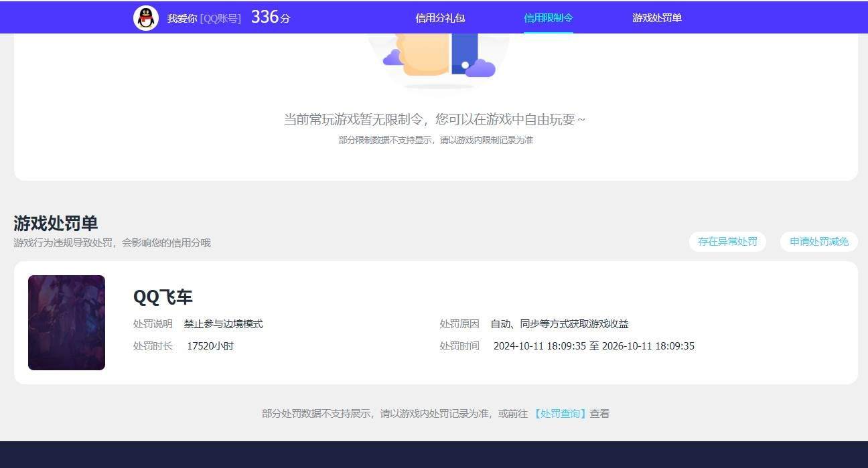Select the QQ飞车 game title
Screen dimensions: 868x468
[x=163, y=297]
